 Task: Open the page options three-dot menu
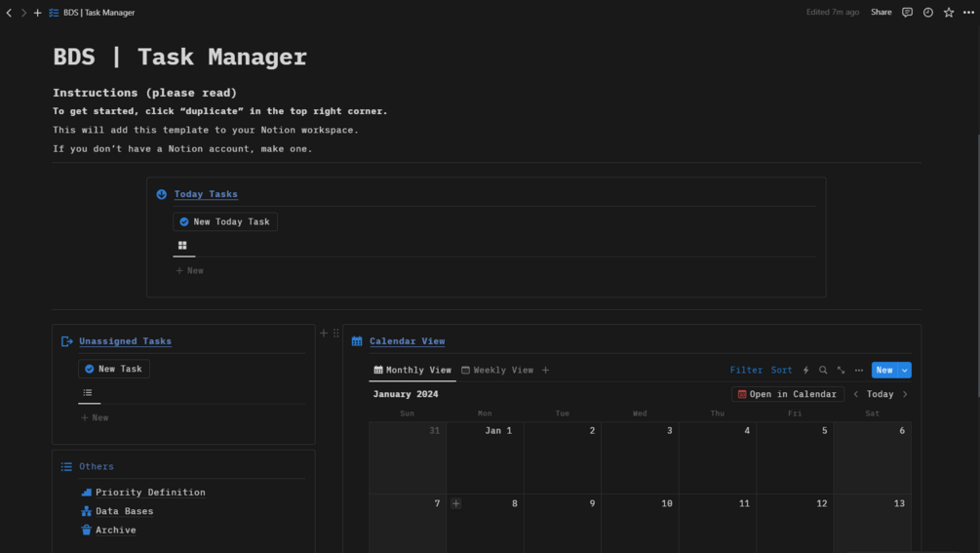tap(968, 13)
